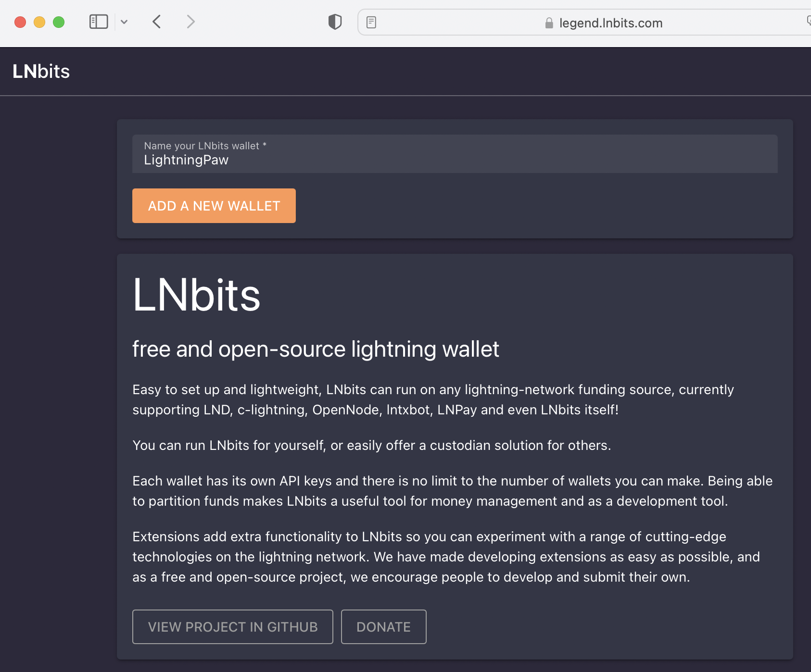The image size is (811, 672).
Task: Maximize the window with green button
Action: pyautogui.click(x=59, y=22)
